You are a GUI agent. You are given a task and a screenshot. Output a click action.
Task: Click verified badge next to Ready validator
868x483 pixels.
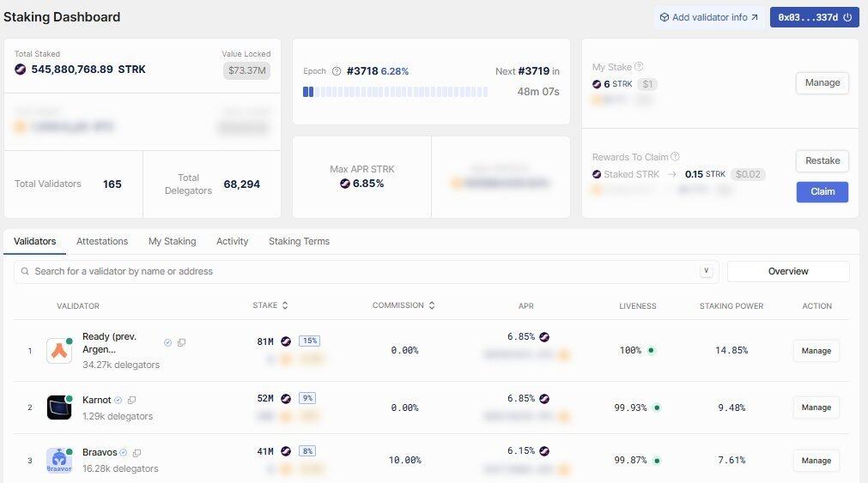pyautogui.click(x=167, y=342)
